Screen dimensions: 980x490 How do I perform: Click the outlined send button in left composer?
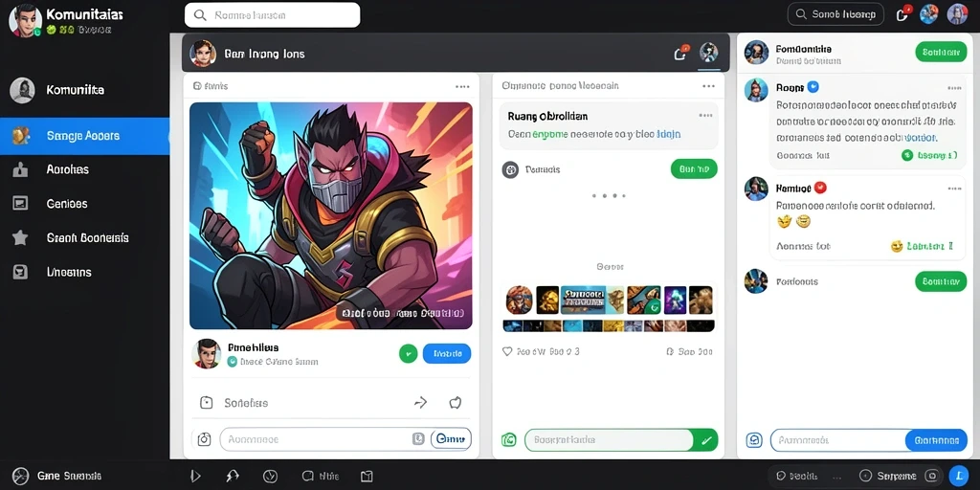pos(450,439)
